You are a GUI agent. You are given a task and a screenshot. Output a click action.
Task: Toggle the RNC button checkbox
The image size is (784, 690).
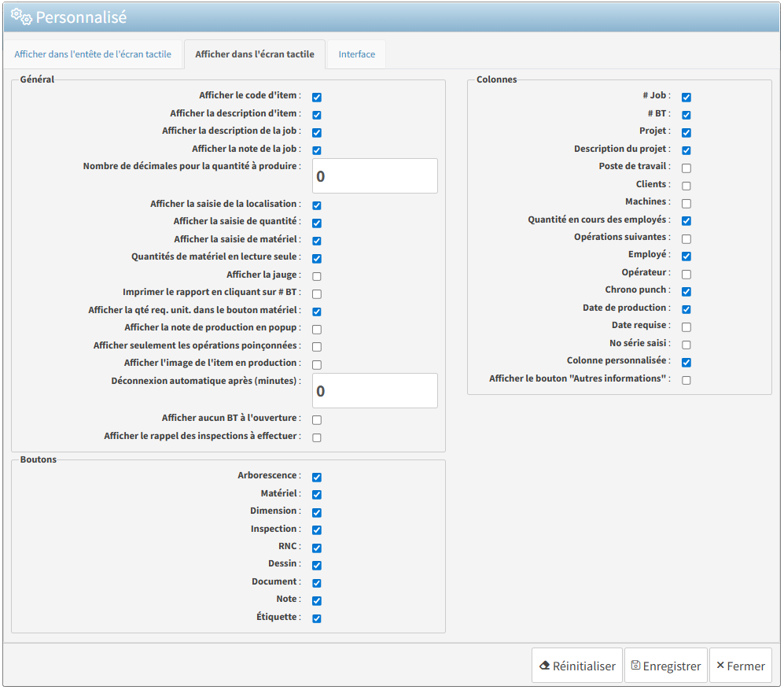click(317, 548)
